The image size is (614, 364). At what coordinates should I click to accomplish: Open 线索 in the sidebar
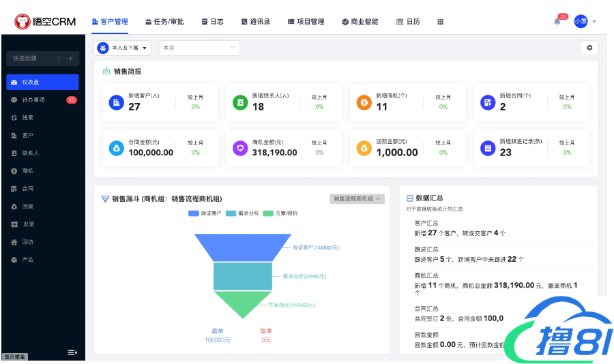27,118
